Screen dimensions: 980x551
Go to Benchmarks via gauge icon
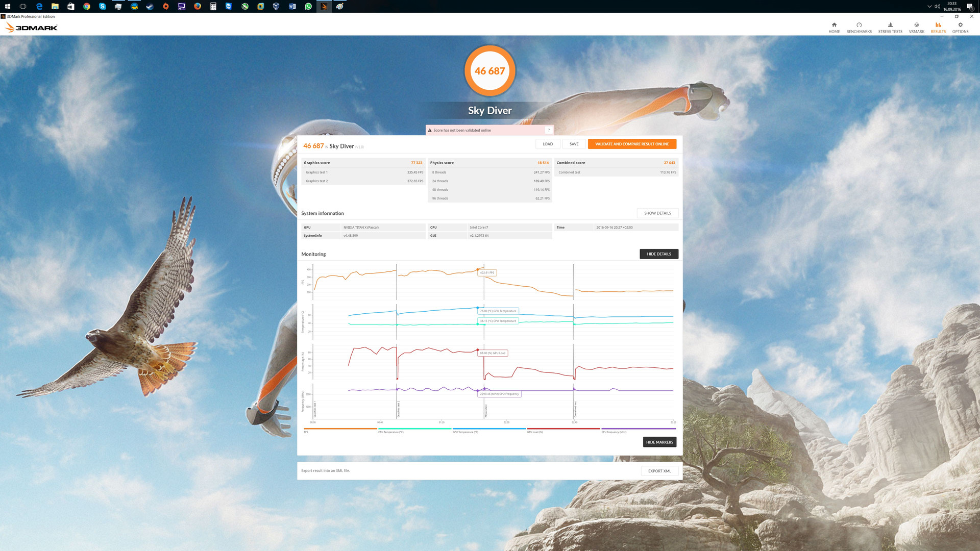[x=859, y=25]
